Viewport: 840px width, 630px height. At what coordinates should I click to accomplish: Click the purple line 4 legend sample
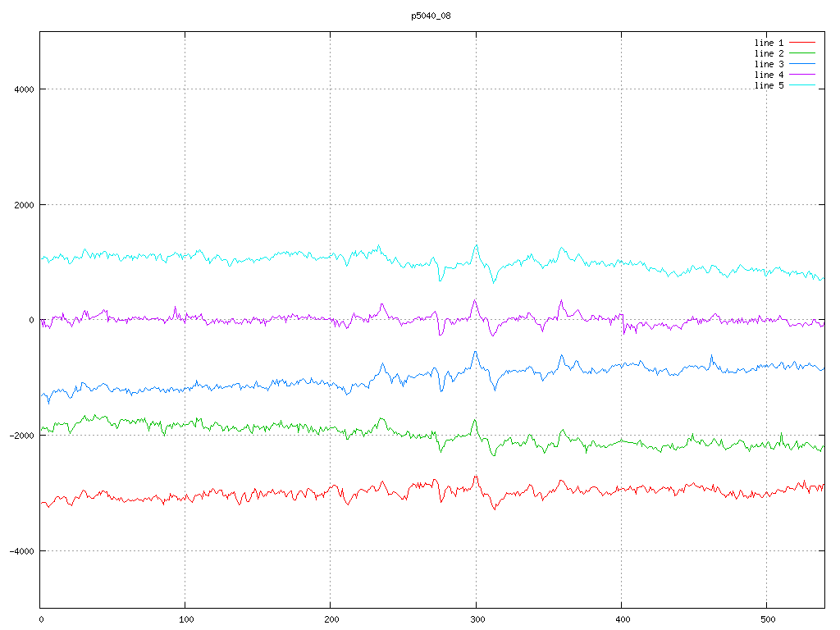[802, 75]
